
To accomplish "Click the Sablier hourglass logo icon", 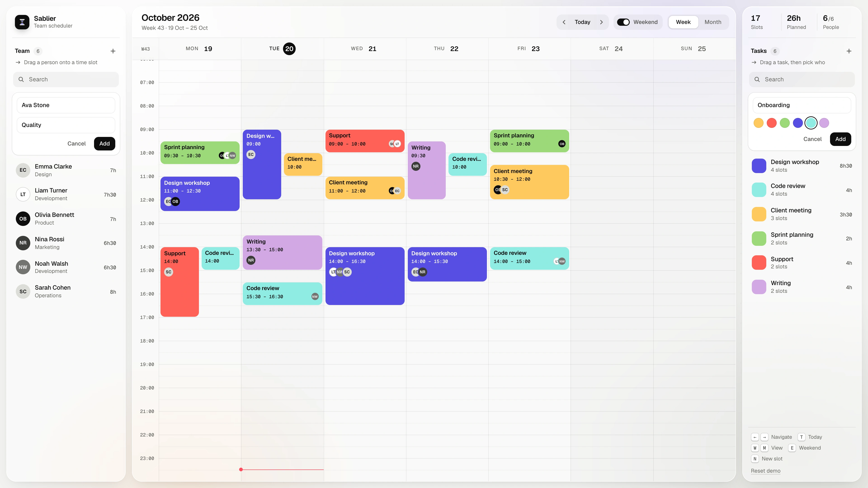I will 22,22.
